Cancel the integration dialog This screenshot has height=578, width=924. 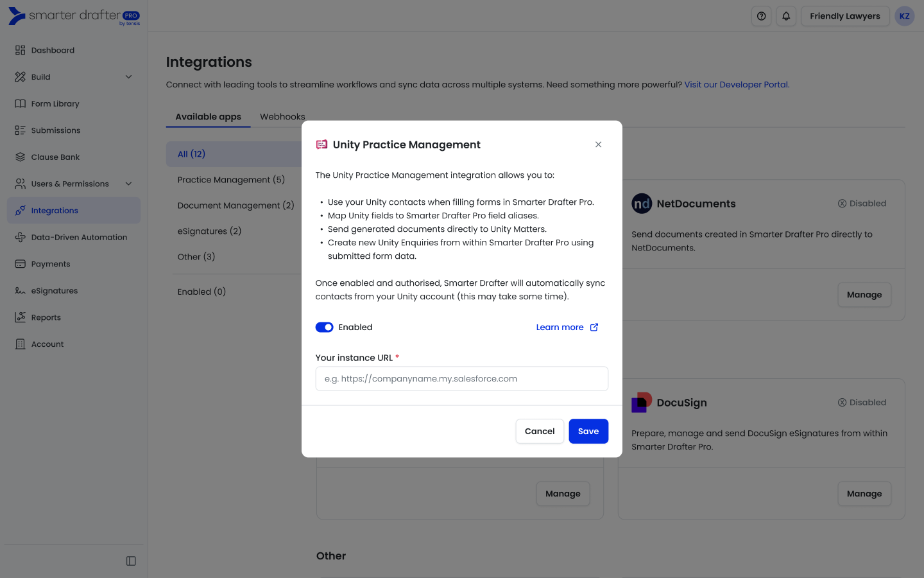point(539,432)
